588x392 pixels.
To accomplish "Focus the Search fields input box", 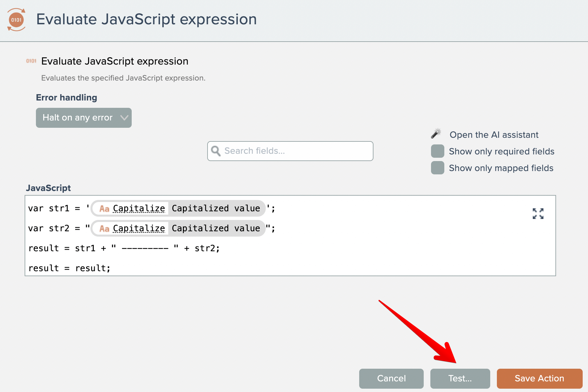I will (296, 151).
